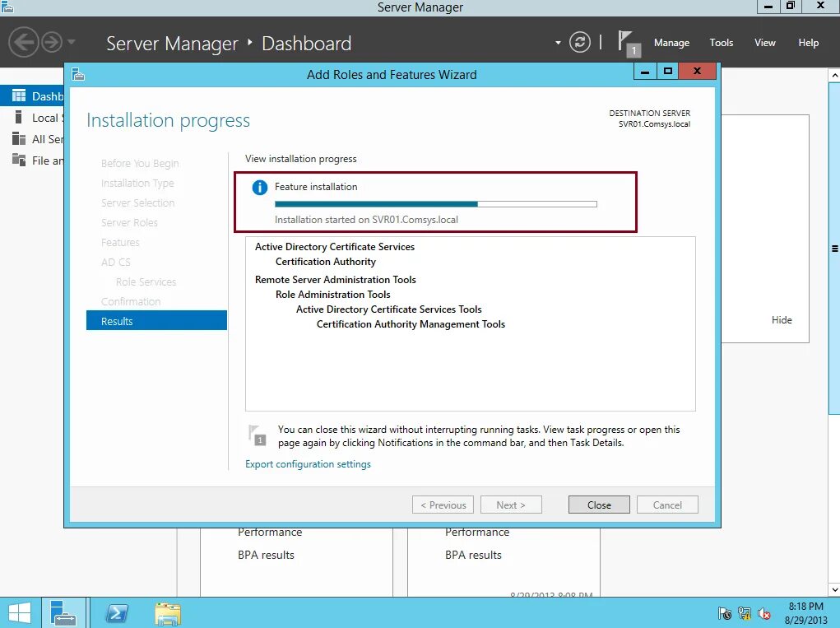
Task: Select the Confirmation step in wizard
Action: pos(131,302)
